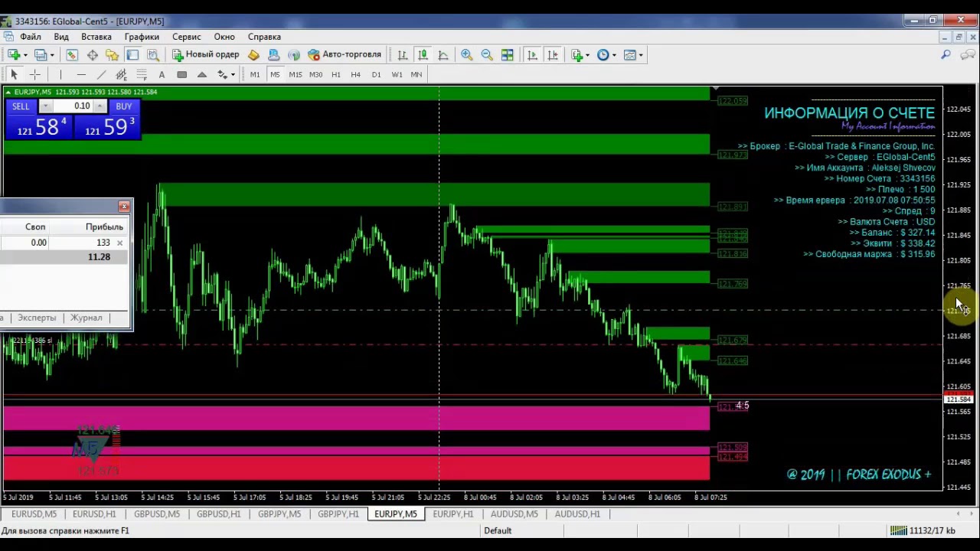
Task: Open the volume dropdown beside BUY
Action: tap(100, 106)
